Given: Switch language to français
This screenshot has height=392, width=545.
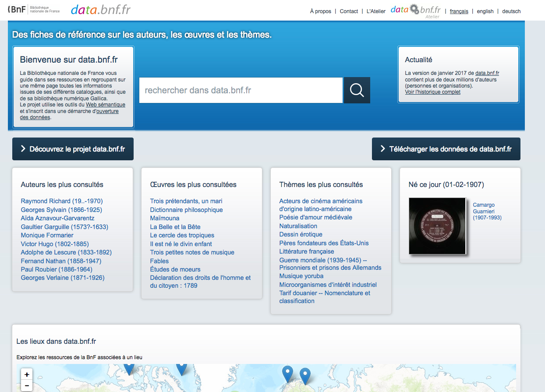Looking at the screenshot, I should 459,11.
